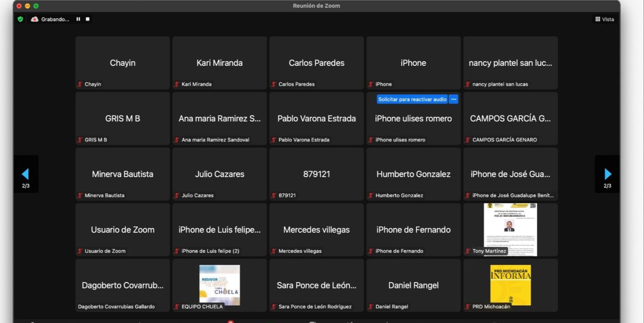Select the PRD Michoacán participant tile

pyautogui.click(x=510, y=285)
